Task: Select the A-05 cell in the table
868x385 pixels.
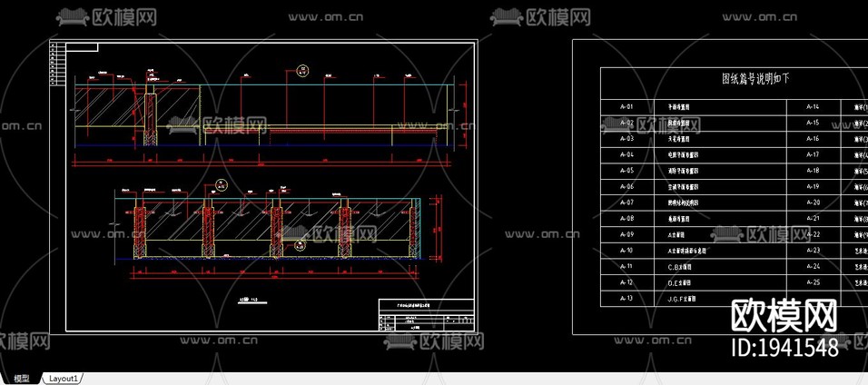Action: click(627, 172)
